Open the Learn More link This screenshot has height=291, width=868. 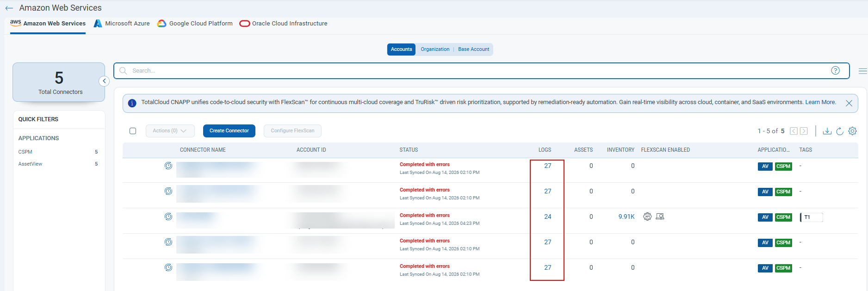coord(820,102)
